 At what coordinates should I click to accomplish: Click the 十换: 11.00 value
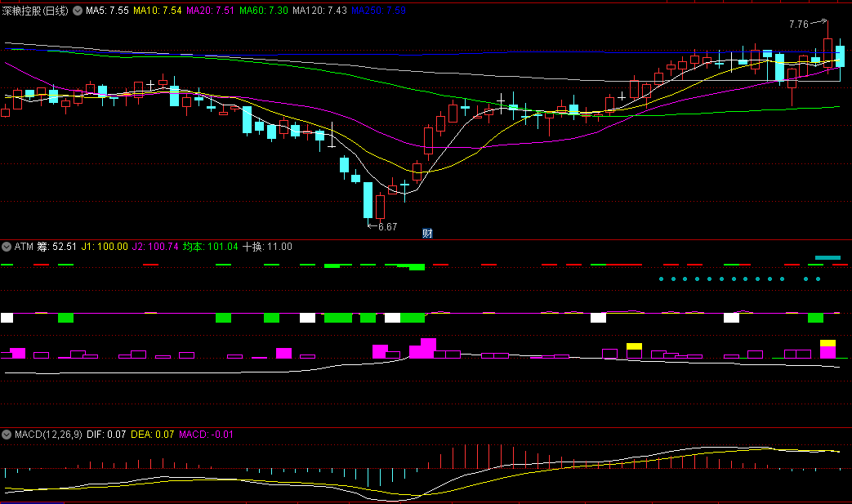267,247
